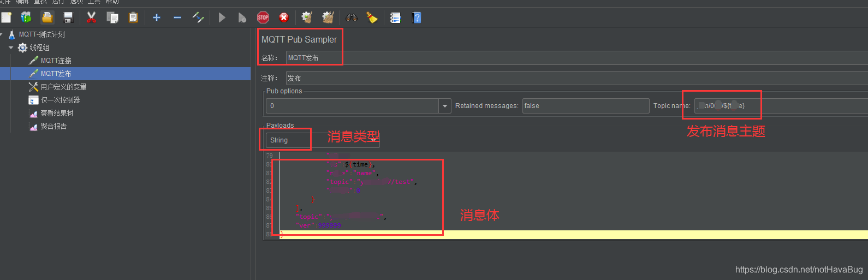Clear all results with double broom-gear icon
Viewport: 868px width, 280px height.
click(328, 17)
